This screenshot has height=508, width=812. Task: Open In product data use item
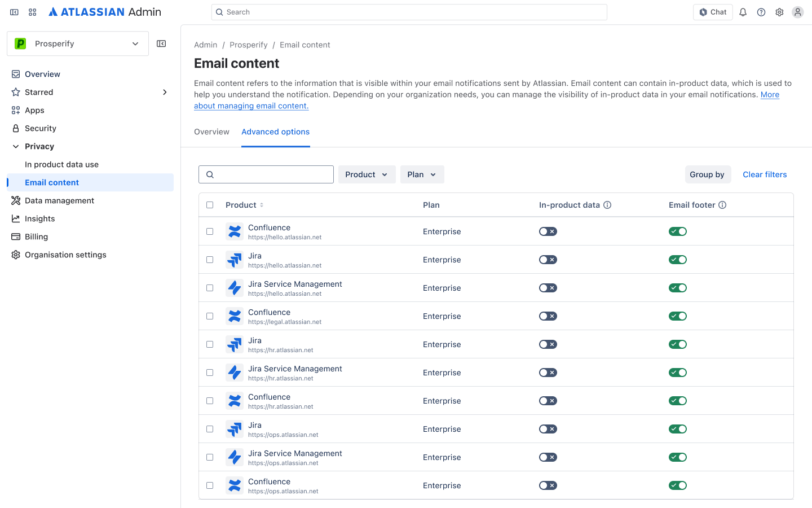(90, 164)
